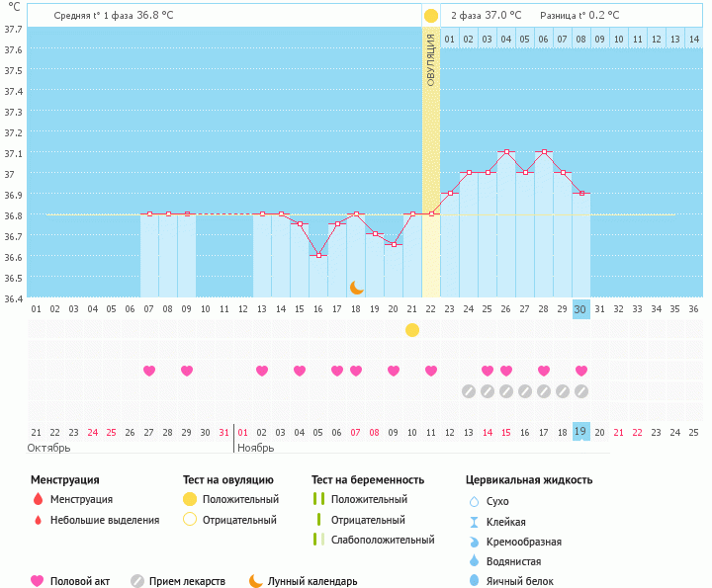Click the Яичный белок drop legend icon
This screenshot has height=588, width=712.
(474, 581)
